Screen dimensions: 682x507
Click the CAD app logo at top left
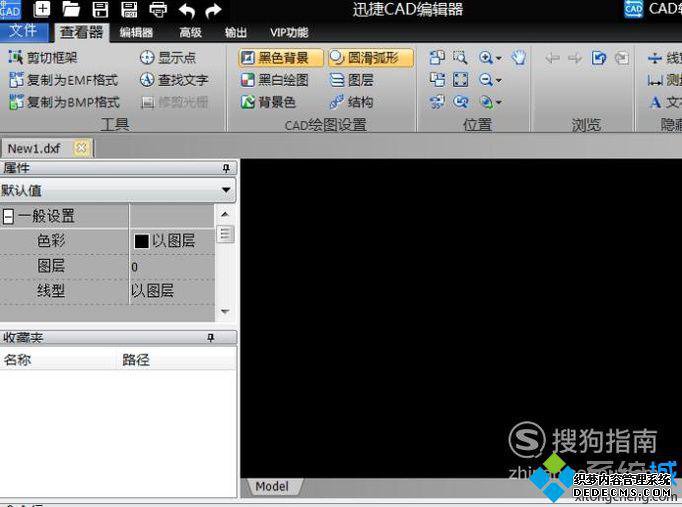click(10, 10)
